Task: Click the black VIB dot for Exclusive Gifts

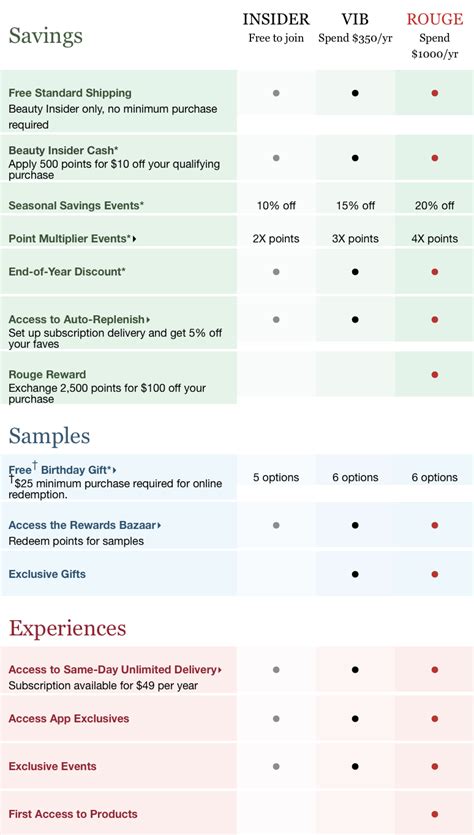Action: tap(355, 574)
